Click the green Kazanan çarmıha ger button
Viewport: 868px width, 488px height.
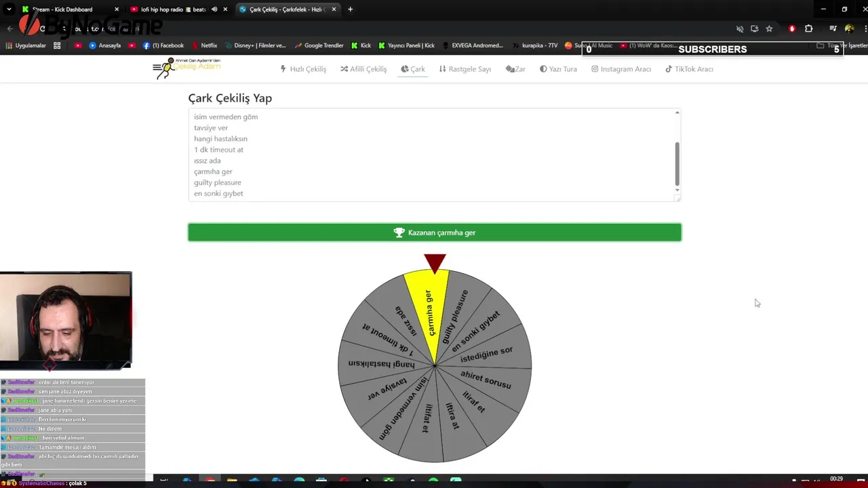(x=435, y=232)
